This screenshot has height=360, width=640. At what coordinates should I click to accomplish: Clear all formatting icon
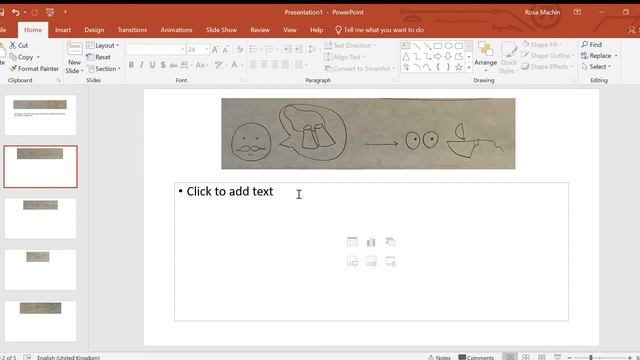[240, 49]
